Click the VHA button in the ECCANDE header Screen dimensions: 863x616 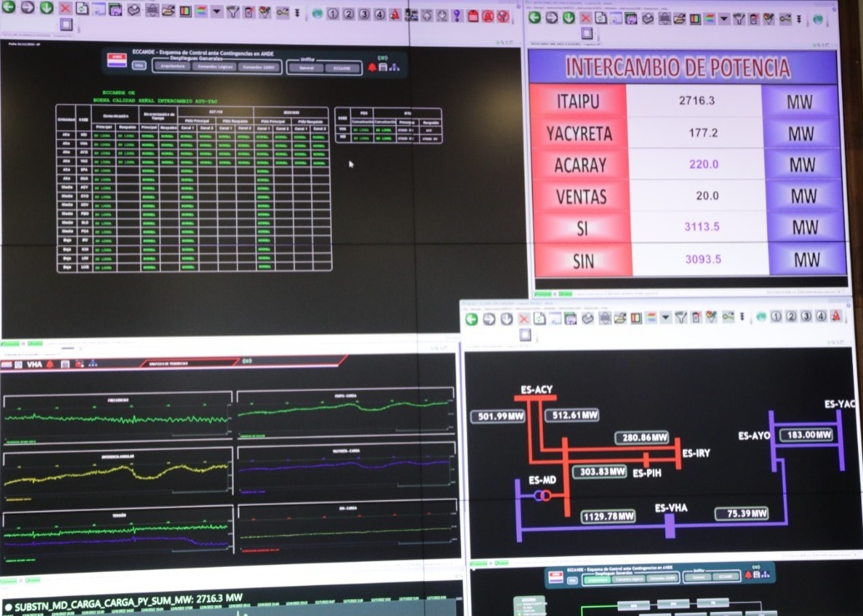(138, 65)
